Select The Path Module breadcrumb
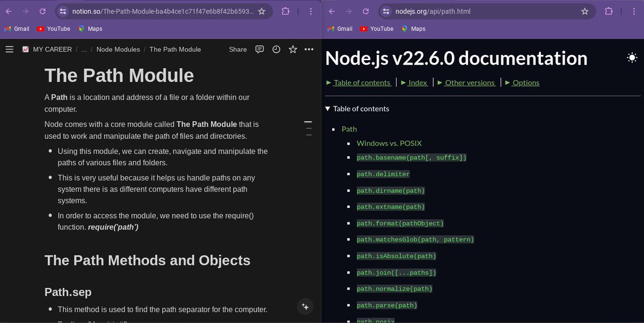The width and height of the screenshot is (644, 323). point(175,49)
